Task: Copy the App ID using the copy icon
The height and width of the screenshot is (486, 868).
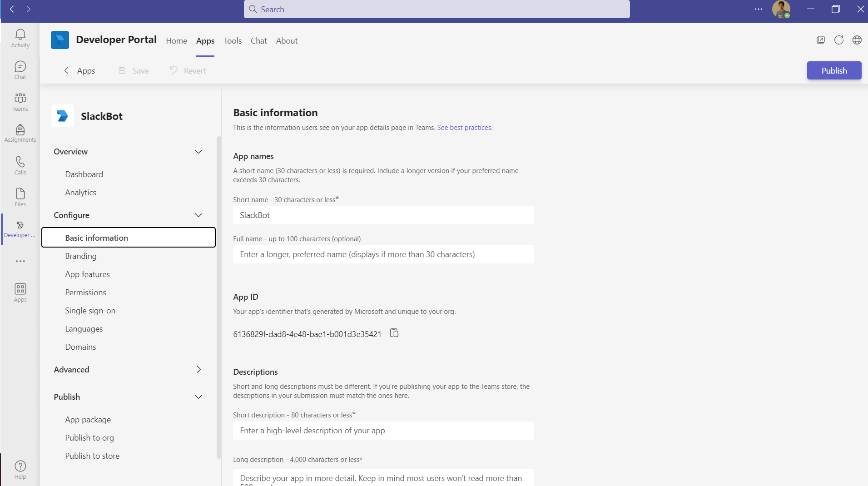Action: pyautogui.click(x=393, y=333)
